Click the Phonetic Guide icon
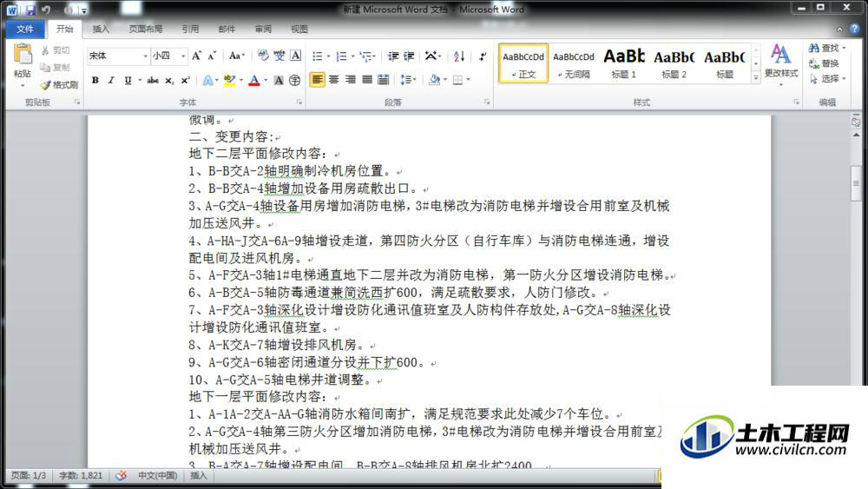This screenshot has width=868, height=489. point(279,56)
